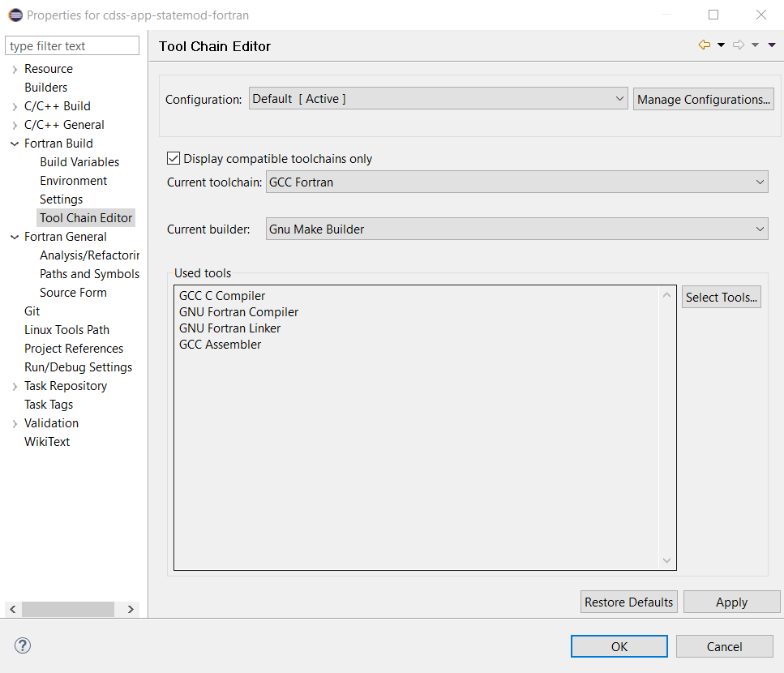Select GCC Assembler in Used tools

point(220,345)
